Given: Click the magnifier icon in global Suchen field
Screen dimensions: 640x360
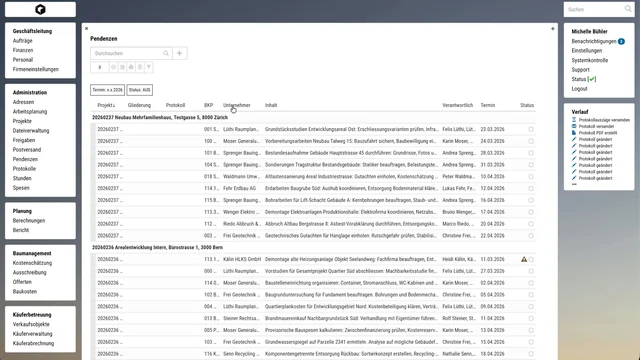Looking at the screenshot, I should click(x=628, y=9).
